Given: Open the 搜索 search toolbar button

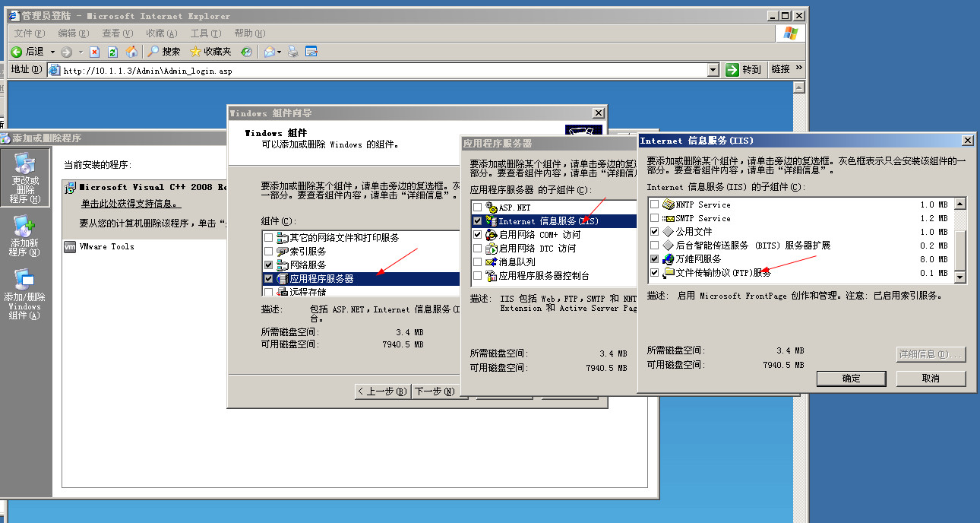Looking at the screenshot, I should pos(163,52).
